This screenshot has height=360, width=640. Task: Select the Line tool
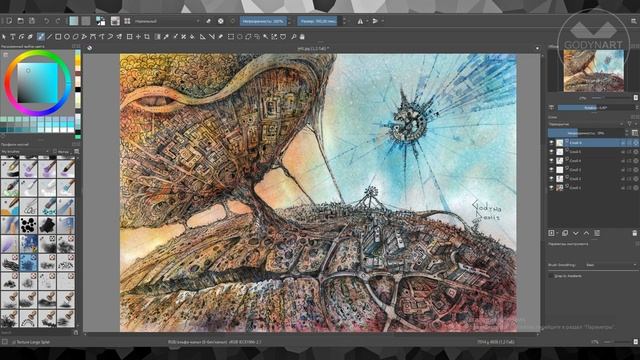coord(49,37)
